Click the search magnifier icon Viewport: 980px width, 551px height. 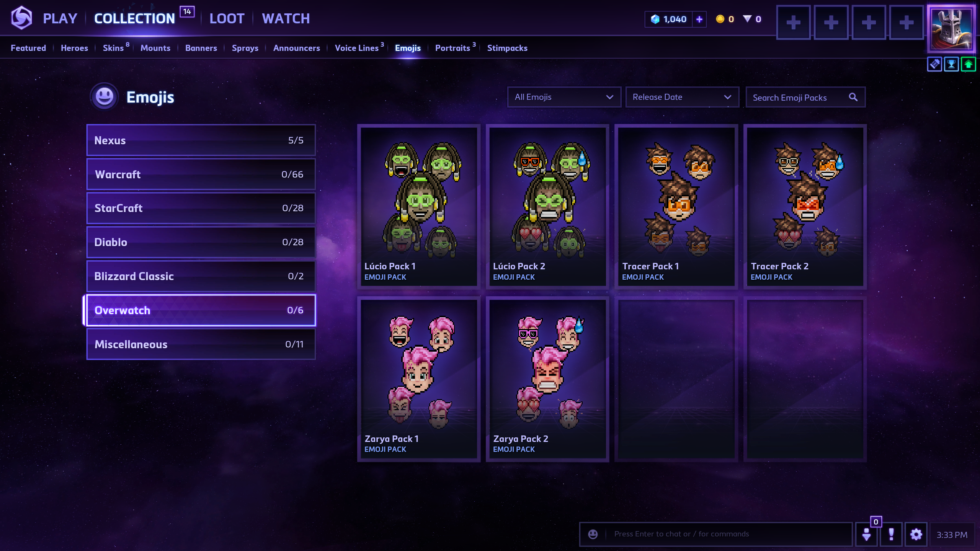click(x=853, y=97)
